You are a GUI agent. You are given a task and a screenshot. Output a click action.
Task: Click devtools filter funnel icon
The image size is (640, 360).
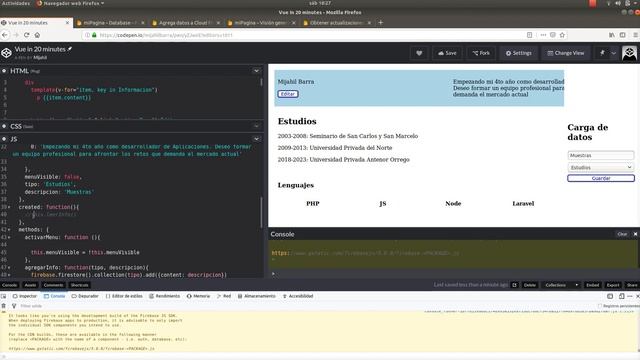[x=14, y=306]
